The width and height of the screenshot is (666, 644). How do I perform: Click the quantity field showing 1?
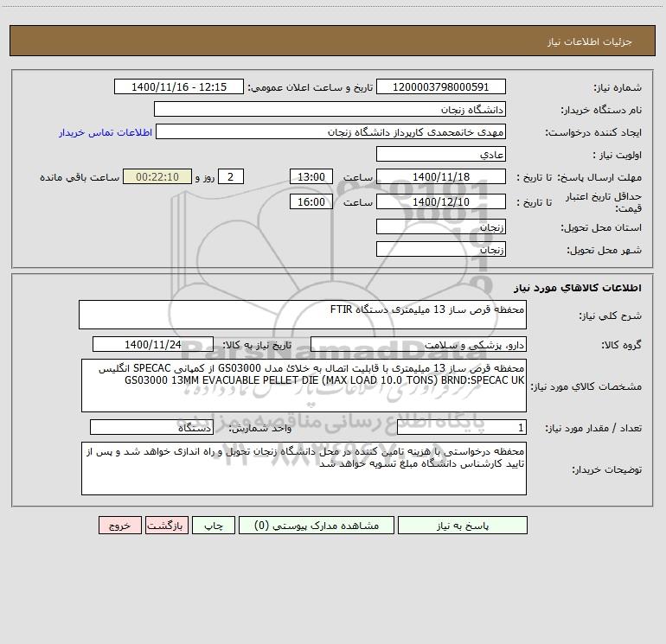(x=462, y=427)
